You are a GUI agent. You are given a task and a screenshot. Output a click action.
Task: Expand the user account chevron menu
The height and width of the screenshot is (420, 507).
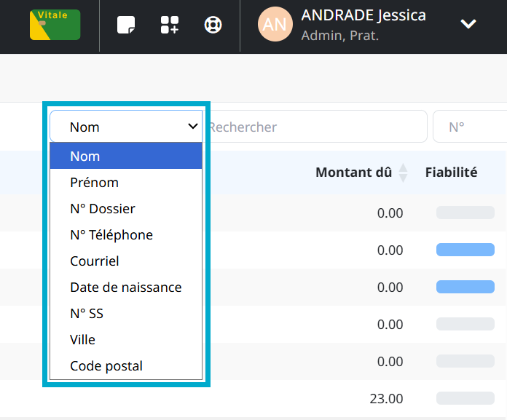(468, 24)
